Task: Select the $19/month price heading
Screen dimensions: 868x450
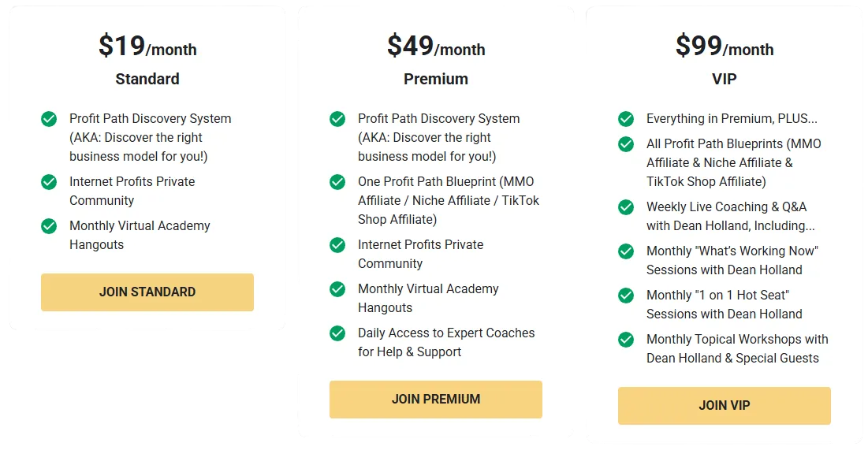Action: coord(147,46)
